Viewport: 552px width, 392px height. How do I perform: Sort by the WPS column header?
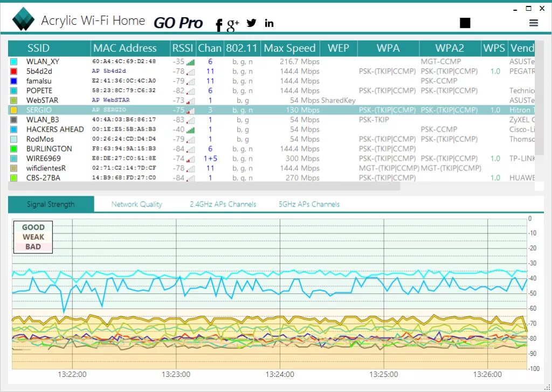pos(494,48)
